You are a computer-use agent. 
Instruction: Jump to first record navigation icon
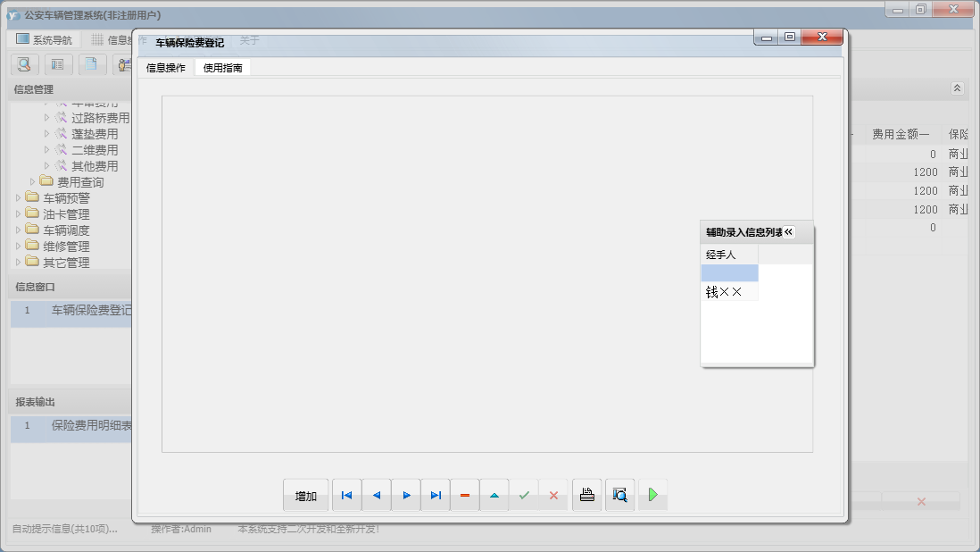(347, 495)
